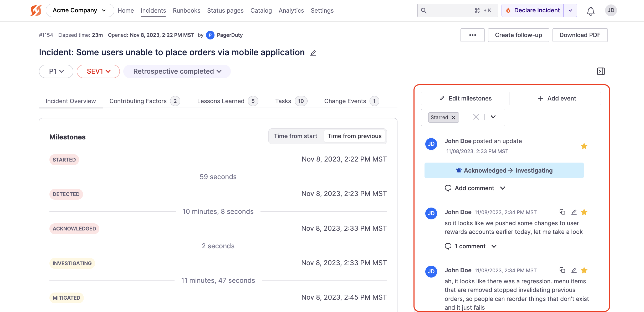
Task: Collapse the timeline side panel icon
Action: click(x=601, y=71)
